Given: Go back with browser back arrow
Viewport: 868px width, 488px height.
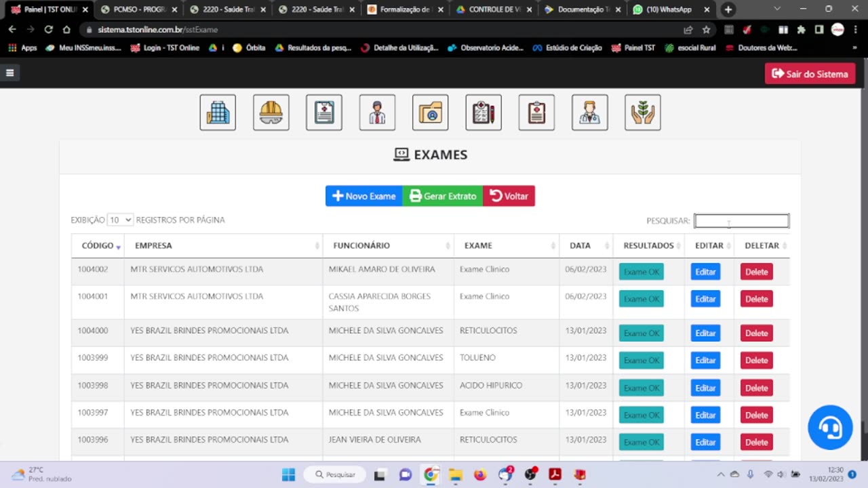Looking at the screenshot, I should 12,30.
